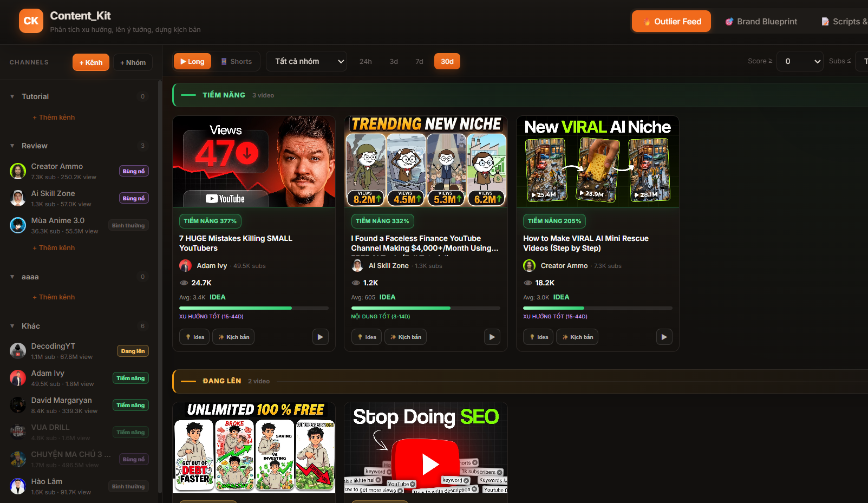Play the Faceless Finance YouTube video
The image size is (868, 503).
point(492,337)
